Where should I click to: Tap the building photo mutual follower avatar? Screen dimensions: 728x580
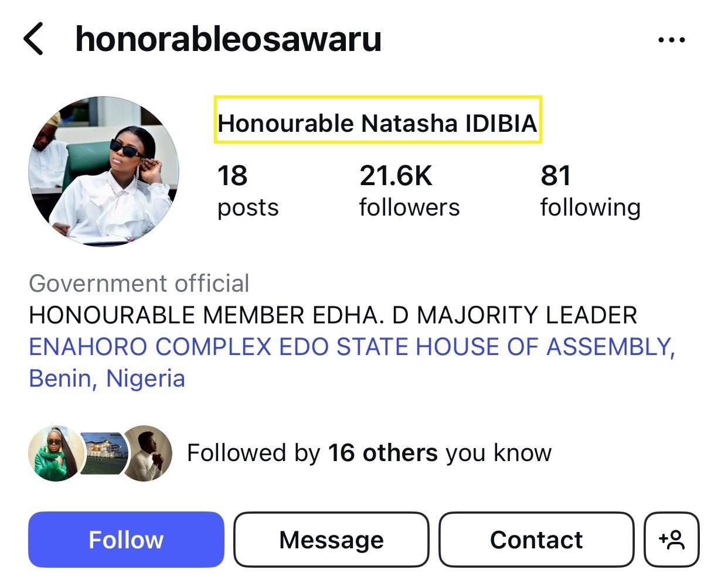pyautogui.click(x=103, y=453)
